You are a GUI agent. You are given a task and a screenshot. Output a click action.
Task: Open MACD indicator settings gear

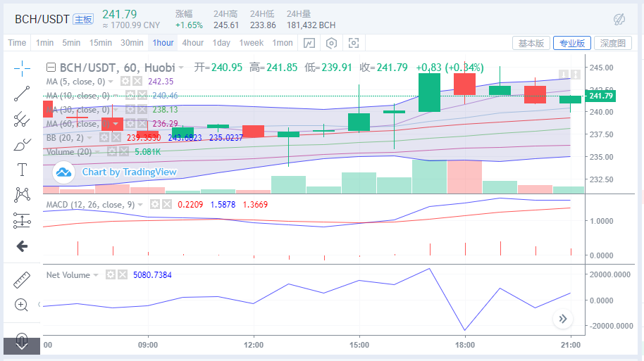click(x=154, y=204)
